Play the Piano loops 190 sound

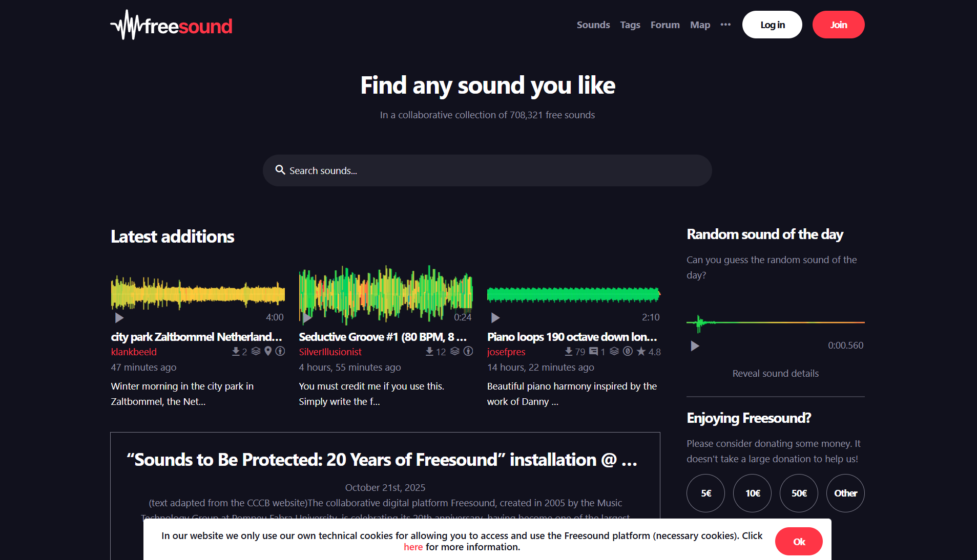point(495,318)
